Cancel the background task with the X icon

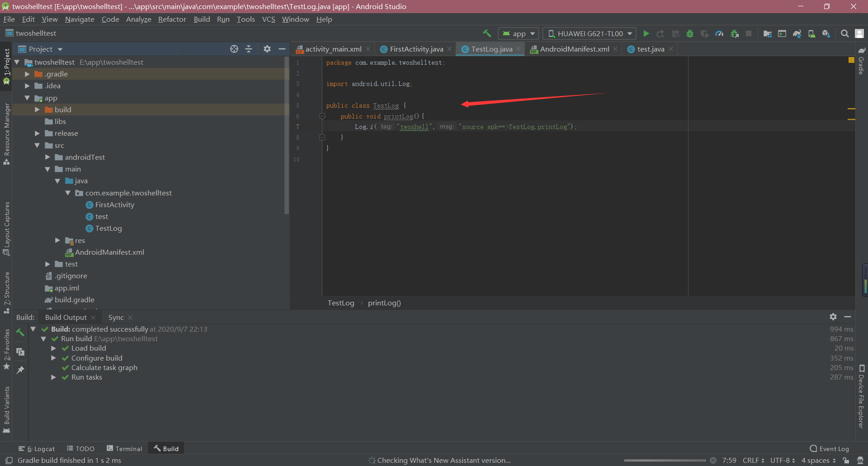pyautogui.click(x=713, y=461)
